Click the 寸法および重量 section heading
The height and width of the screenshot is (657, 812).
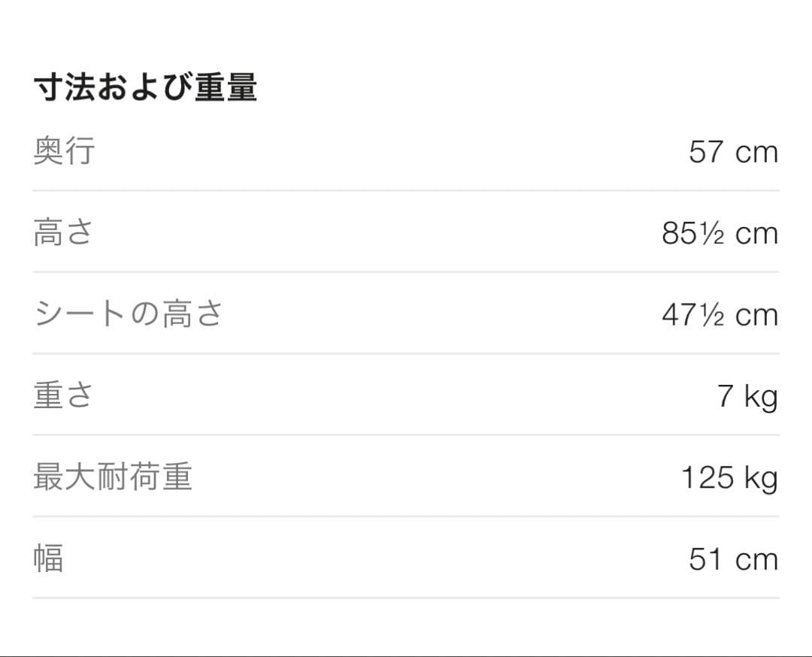pos(145,89)
